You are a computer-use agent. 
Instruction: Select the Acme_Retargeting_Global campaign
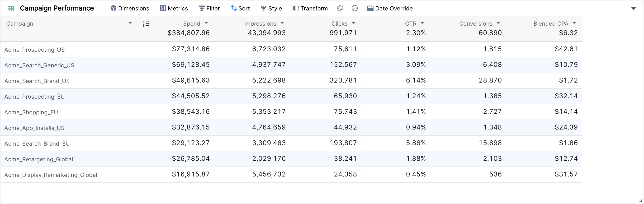[x=39, y=159]
